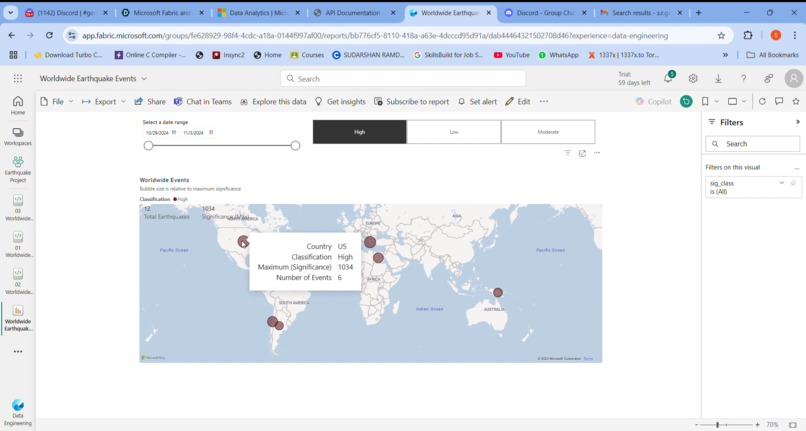Switch to the Data Analytics browser tab
806x431 pixels.
click(258, 13)
